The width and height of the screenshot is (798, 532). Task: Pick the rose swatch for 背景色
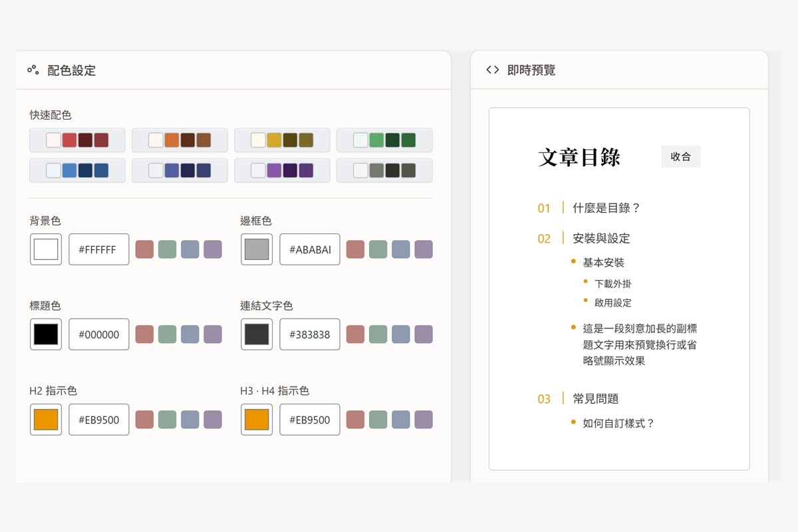(144, 249)
